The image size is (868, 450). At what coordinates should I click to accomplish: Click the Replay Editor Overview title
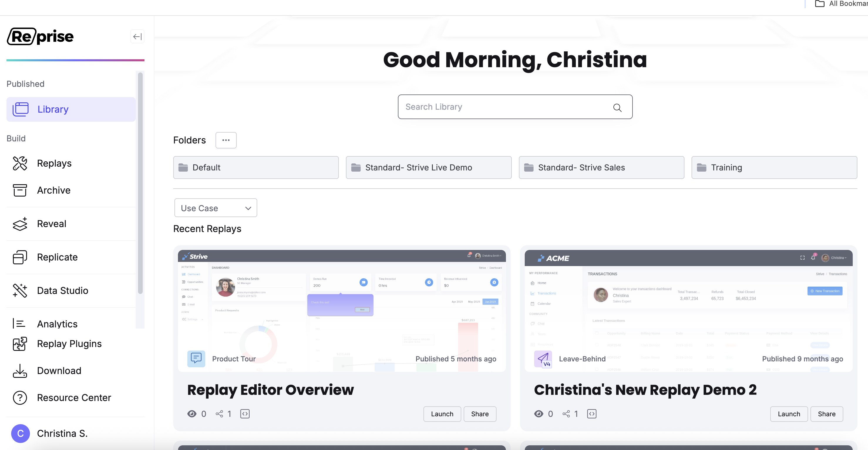pos(270,390)
